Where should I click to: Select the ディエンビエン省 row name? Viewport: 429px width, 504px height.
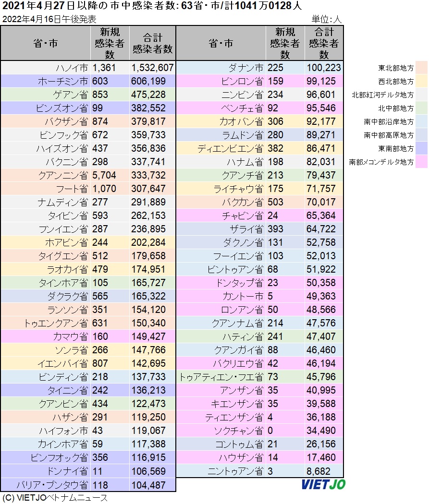tap(230, 148)
